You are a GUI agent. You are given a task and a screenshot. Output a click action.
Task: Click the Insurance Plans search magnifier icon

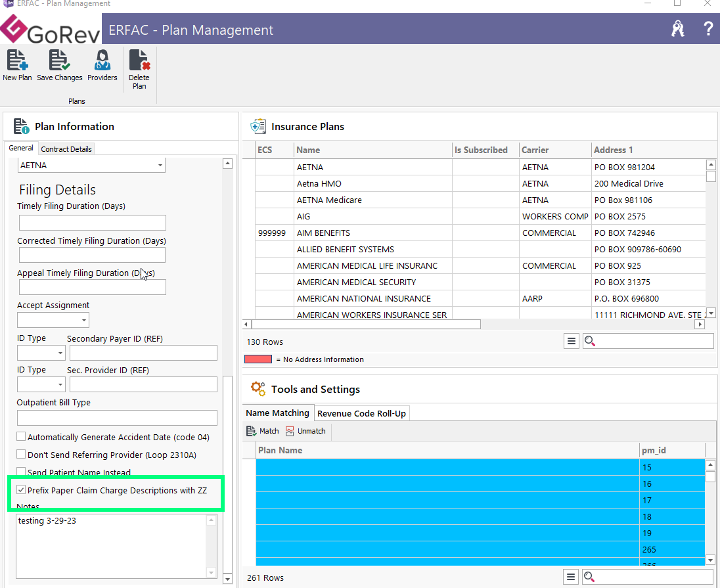[589, 341]
